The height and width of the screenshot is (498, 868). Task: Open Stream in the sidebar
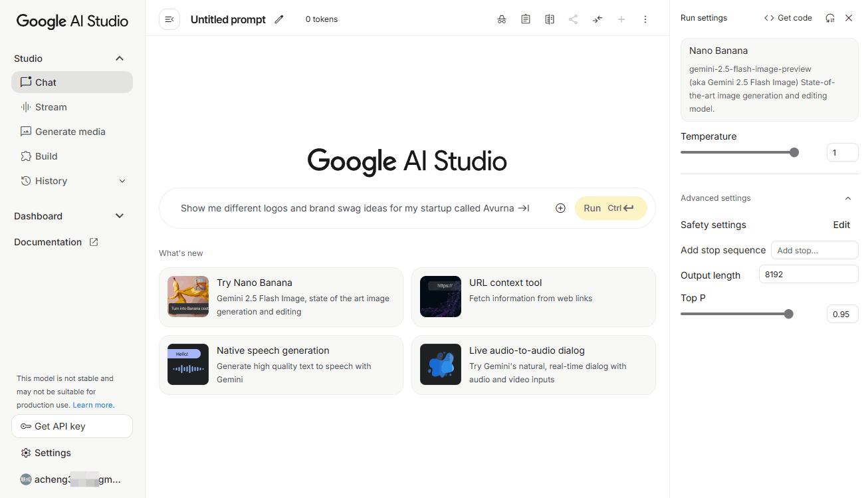point(72,107)
